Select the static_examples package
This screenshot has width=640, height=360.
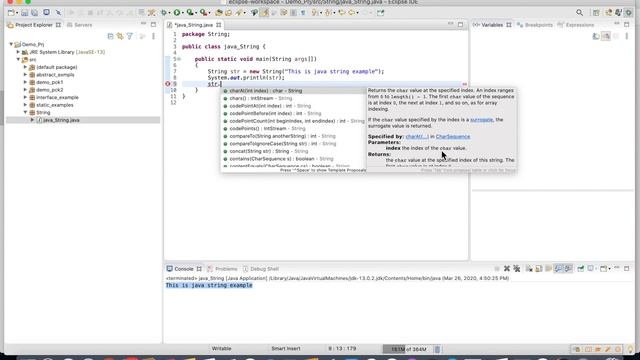55,105
